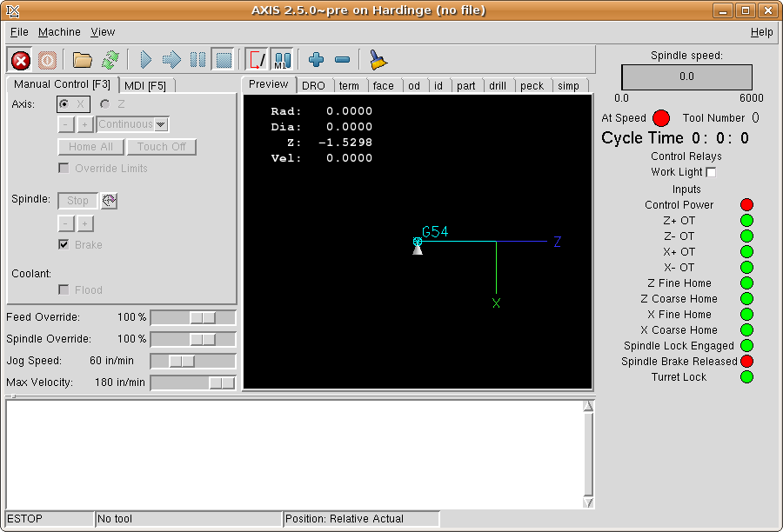Toggle the Emergency Stop button

(x=21, y=60)
